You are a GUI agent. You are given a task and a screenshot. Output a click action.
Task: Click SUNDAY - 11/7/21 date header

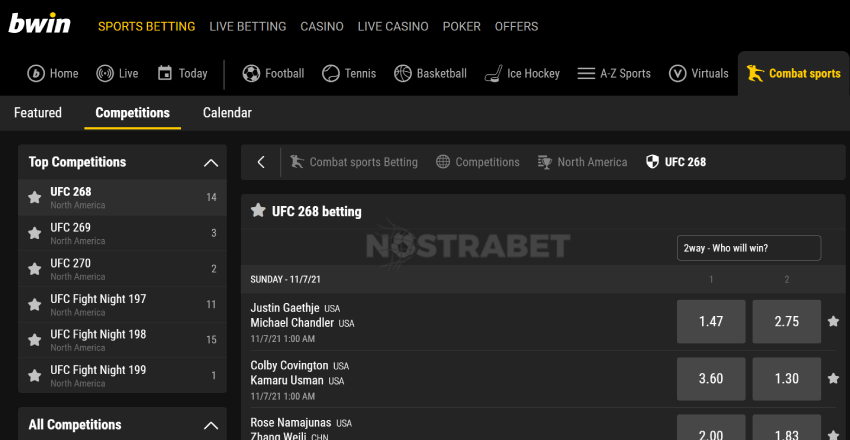pyautogui.click(x=285, y=280)
